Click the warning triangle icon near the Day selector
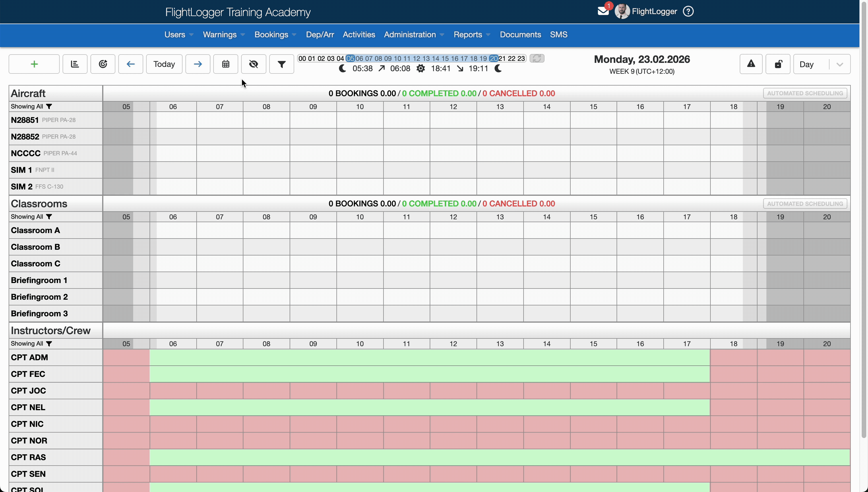 coord(751,64)
